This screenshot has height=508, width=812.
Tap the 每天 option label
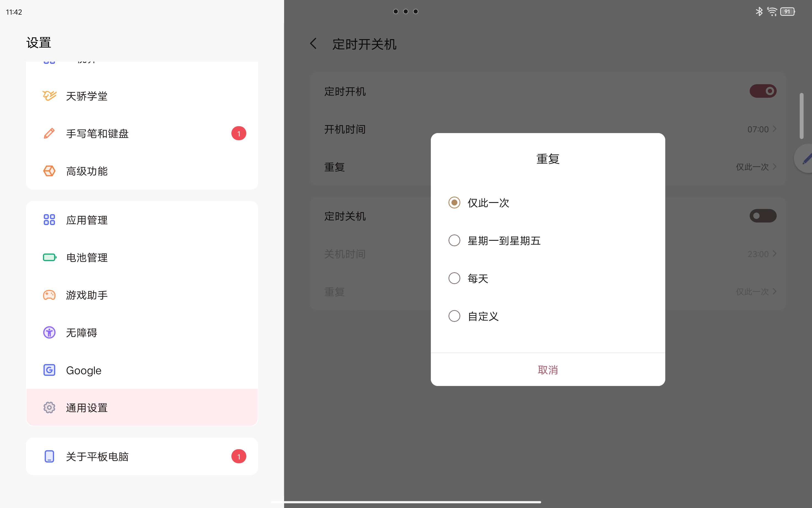click(478, 279)
